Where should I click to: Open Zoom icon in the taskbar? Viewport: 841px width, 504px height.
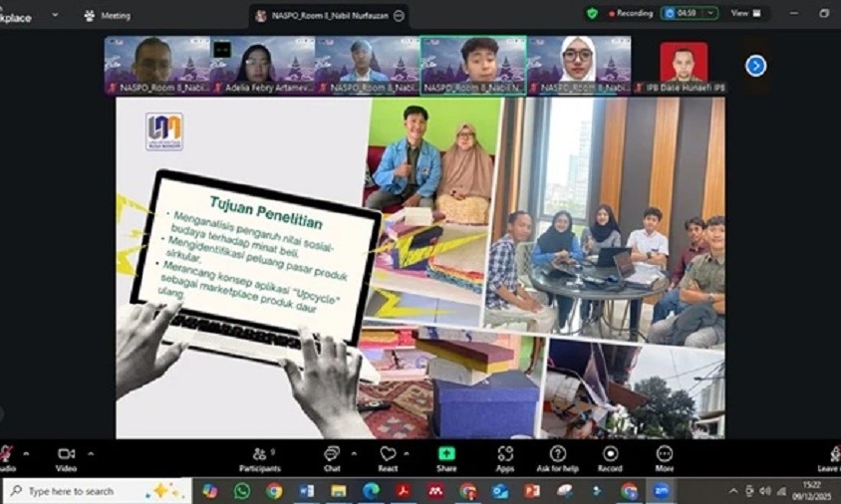661,491
